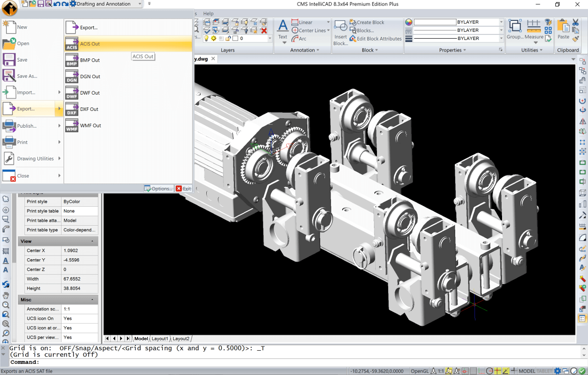This screenshot has width=588, height=375.
Task: Select Open in the application menu
Action: [32, 44]
